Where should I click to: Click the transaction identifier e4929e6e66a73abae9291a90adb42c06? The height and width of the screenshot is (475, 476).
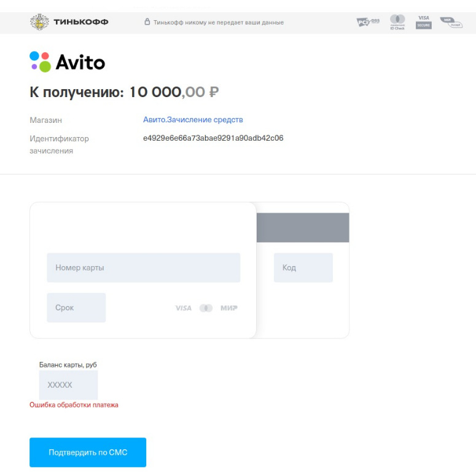213,138
